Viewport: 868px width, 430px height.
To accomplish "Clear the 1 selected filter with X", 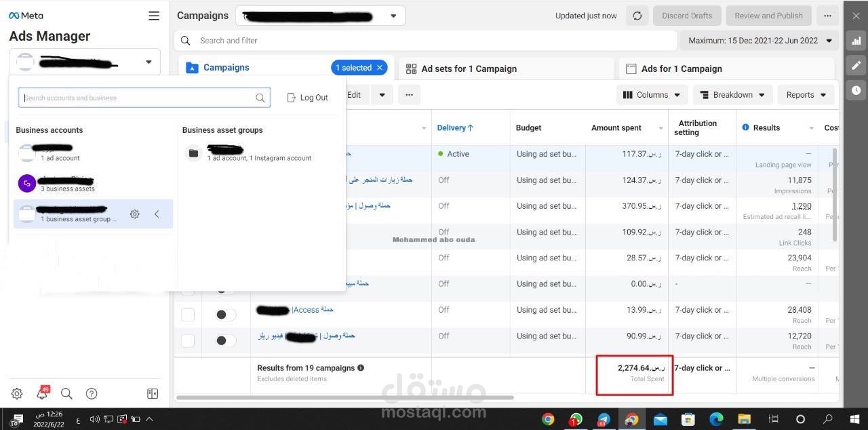I will tap(380, 68).
